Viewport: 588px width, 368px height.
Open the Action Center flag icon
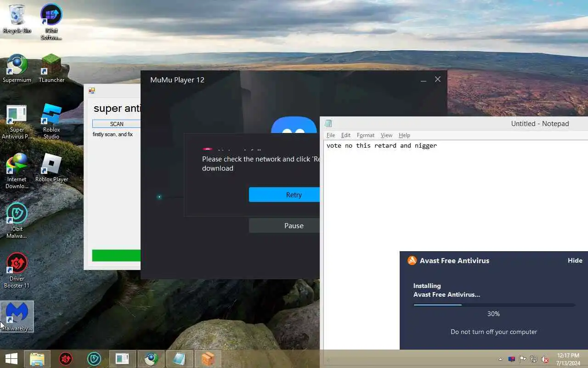(x=523, y=359)
